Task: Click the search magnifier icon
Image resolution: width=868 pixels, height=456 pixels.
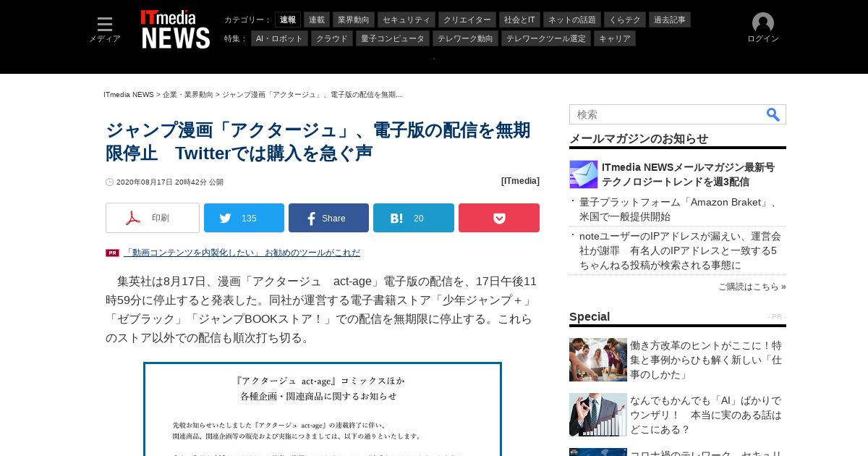Action: pos(773,114)
